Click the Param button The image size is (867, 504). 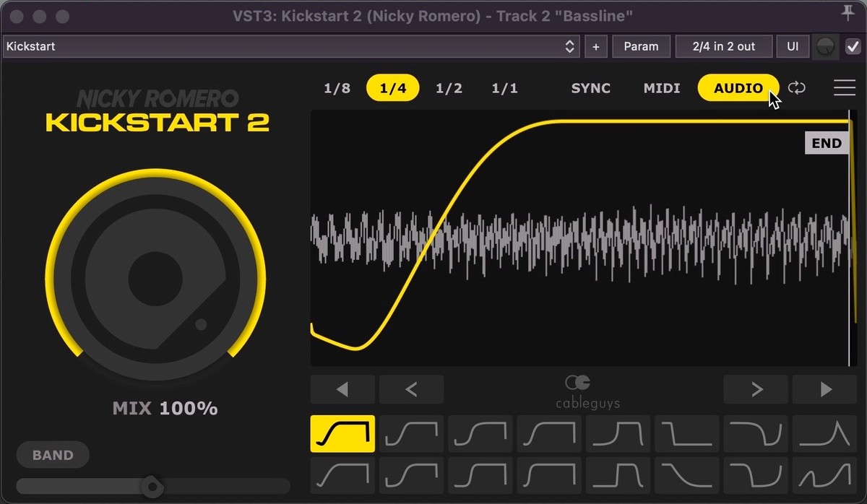[641, 46]
